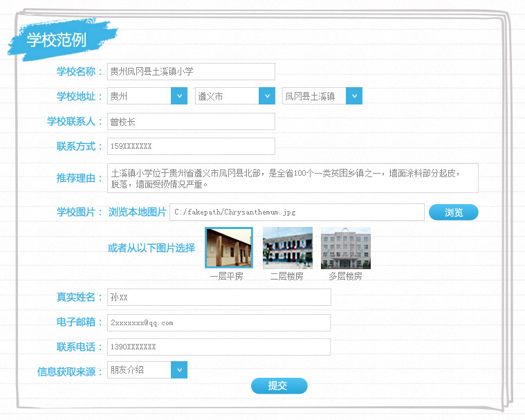This screenshot has height=420, width=525.
Task: Open the 贵州 province dropdown
Action: click(147, 96)
